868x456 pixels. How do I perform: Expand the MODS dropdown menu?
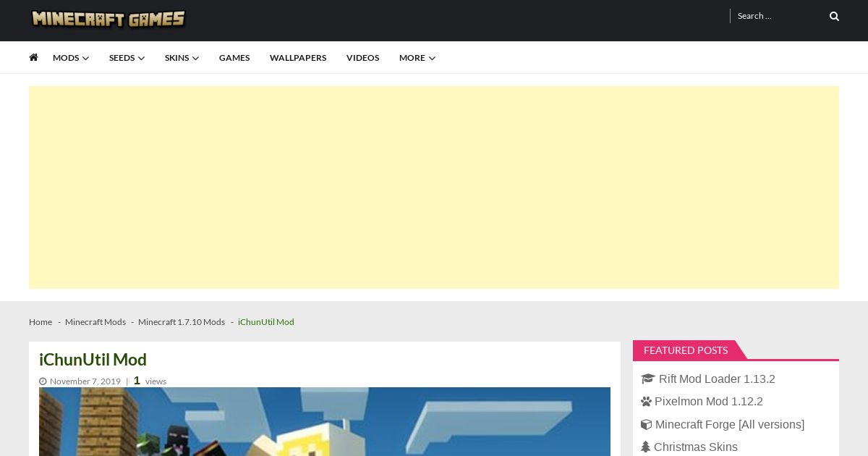pyautogui.click(x=71, y=58)
